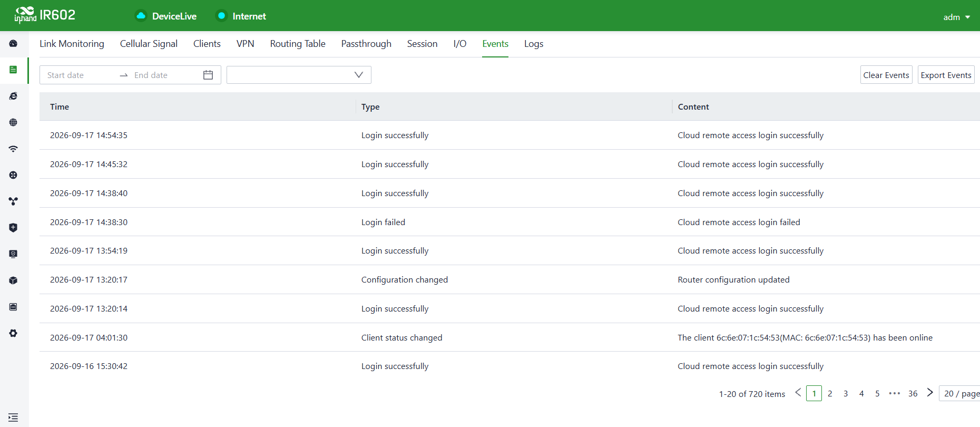Screen dimensions: 980x427
Task: Switch to Session tab
Action: (x=422, y=44)
